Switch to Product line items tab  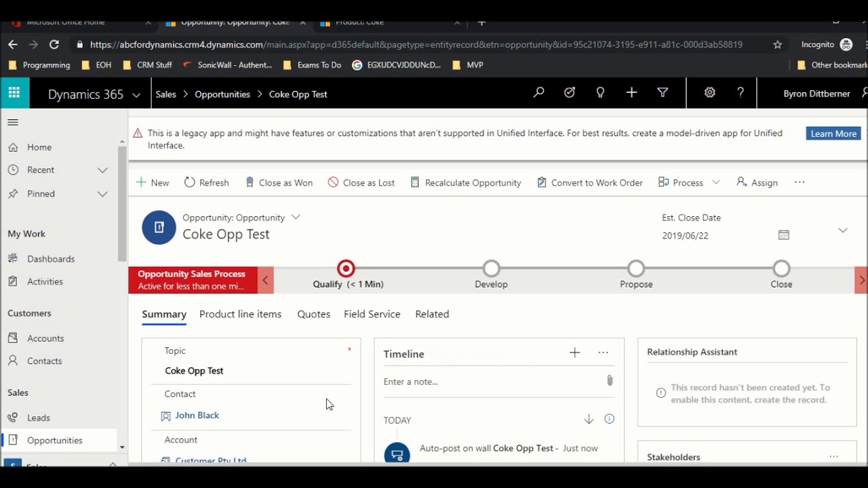coord(240,314)
